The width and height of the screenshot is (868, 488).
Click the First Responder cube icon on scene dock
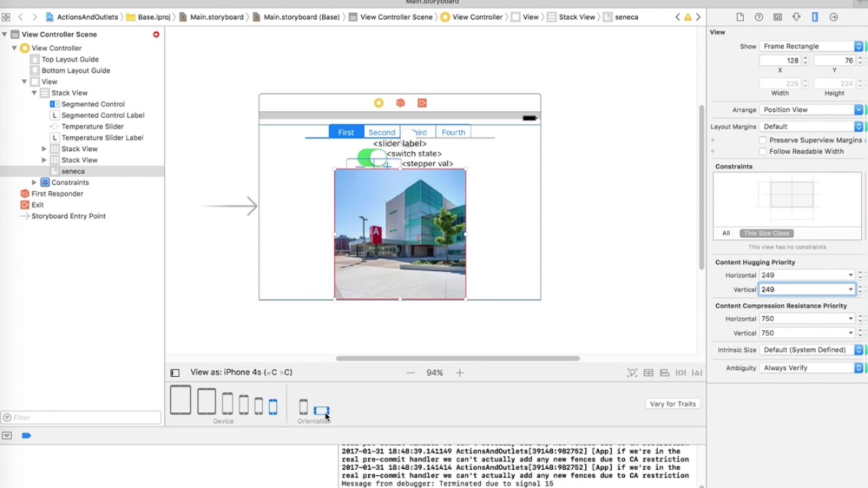pyautogui.click(x=400, y=103)
